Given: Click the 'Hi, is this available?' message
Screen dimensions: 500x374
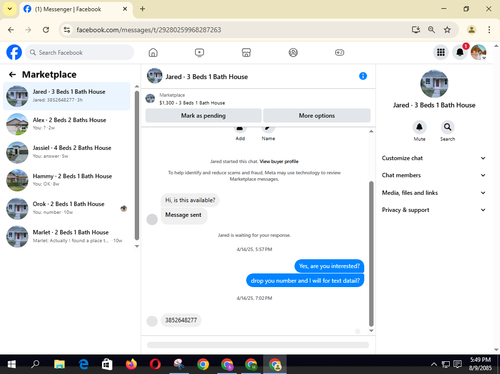Looking at the screenshot, I should [190, 200].
